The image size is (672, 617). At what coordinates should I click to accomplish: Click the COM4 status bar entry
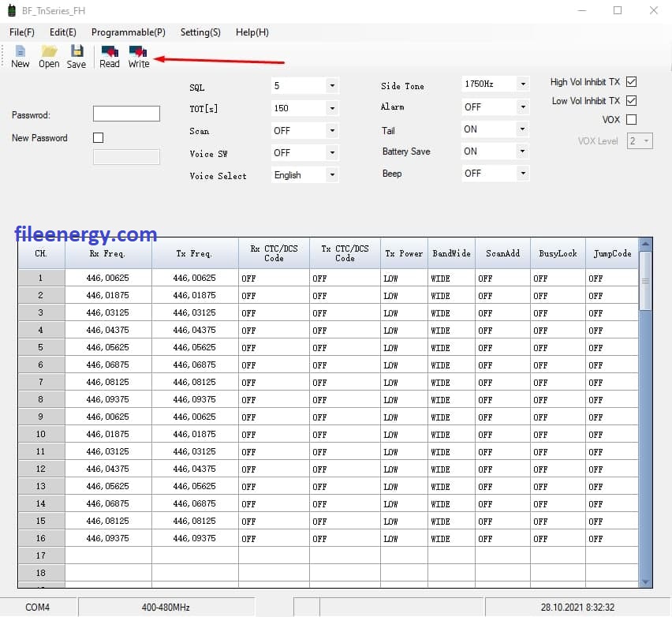coord(38,608)
